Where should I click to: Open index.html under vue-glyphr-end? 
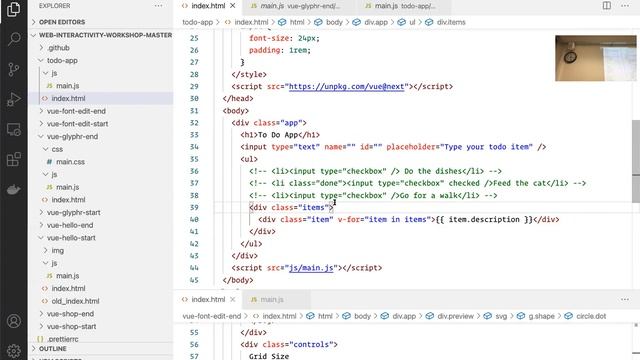point(68,200)
